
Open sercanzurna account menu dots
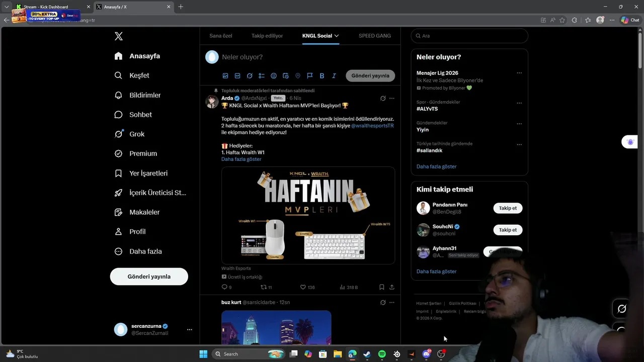click(190, 330)
